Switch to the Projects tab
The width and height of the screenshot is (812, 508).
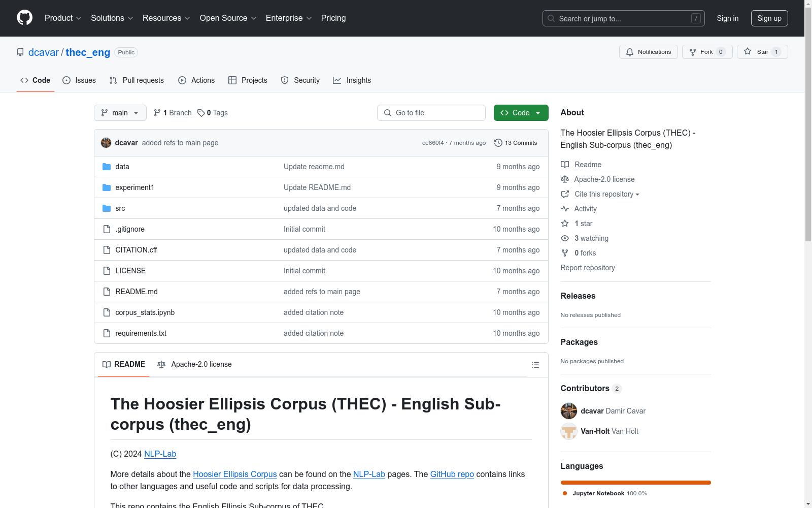tap(248, 80)
